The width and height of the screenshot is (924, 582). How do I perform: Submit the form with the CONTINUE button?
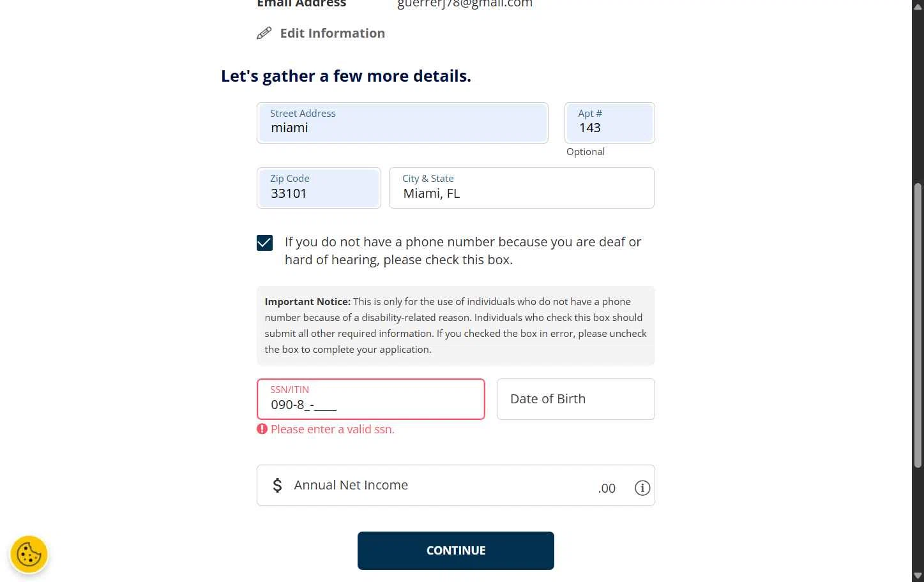tap(456, 551)
